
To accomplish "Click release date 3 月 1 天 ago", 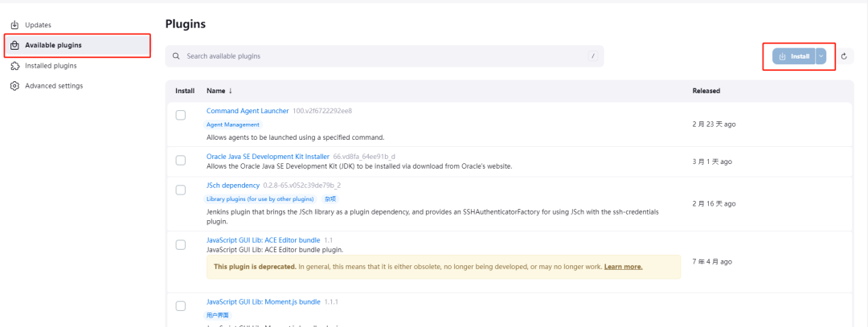I will [712, 161].
